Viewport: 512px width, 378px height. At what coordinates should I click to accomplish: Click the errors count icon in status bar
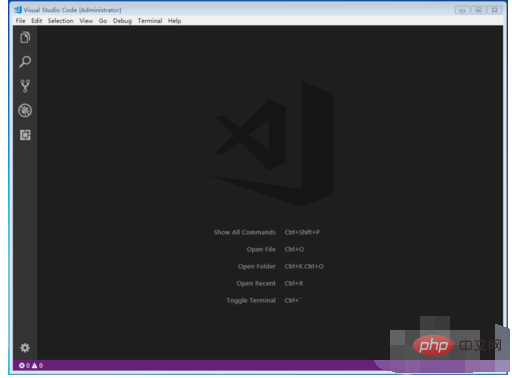click(22, 366)
